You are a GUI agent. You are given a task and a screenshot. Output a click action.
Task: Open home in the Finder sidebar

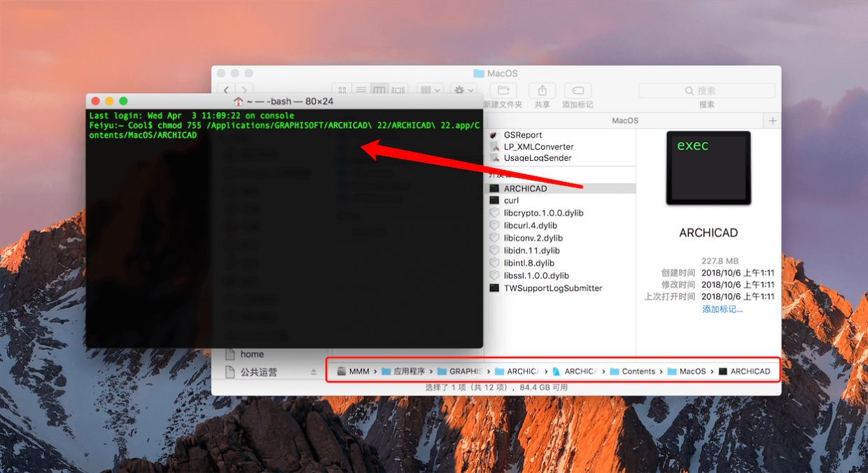tap(251, 354)
